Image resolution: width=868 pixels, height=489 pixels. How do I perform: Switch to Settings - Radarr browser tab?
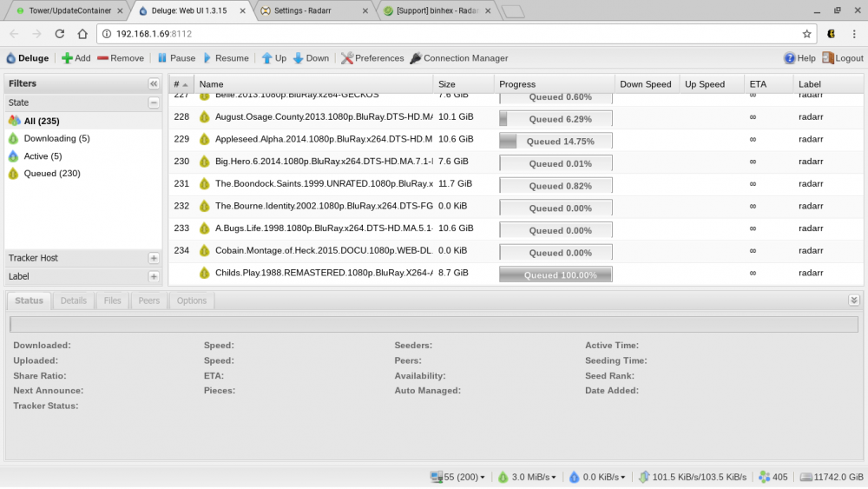314,10
